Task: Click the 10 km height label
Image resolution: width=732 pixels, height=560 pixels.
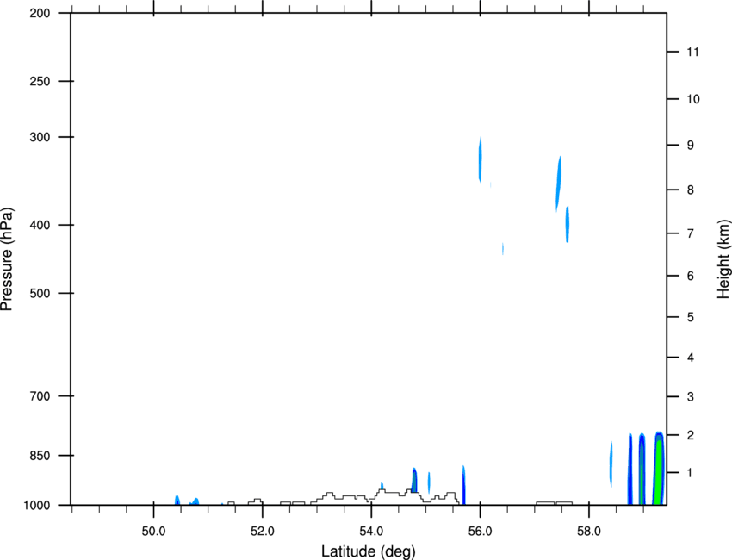Action: (693, 99)
